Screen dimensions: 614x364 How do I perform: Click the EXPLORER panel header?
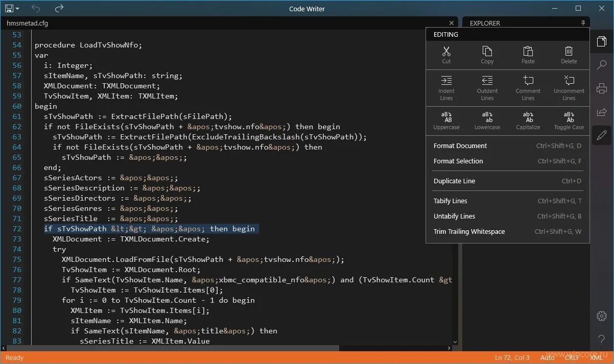pyautogui.click(x=485, y=23)
